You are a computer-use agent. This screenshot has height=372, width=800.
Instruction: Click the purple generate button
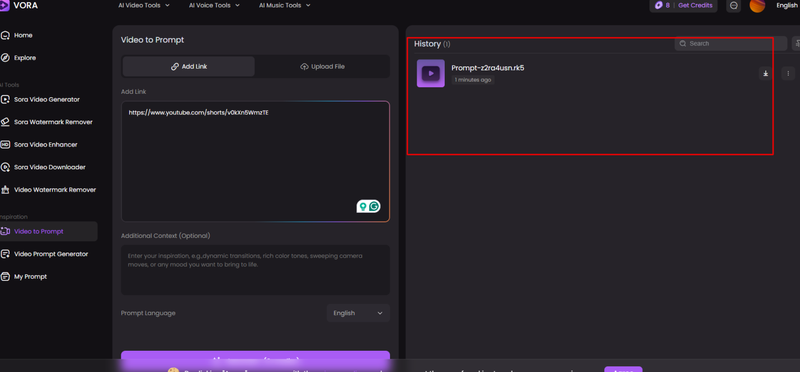[x=255, y=359]
